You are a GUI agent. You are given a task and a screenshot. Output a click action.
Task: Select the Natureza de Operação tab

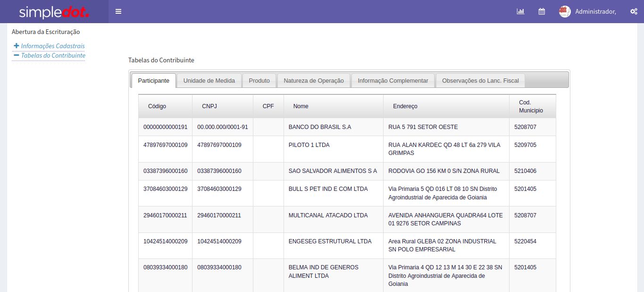pos(313,81)
